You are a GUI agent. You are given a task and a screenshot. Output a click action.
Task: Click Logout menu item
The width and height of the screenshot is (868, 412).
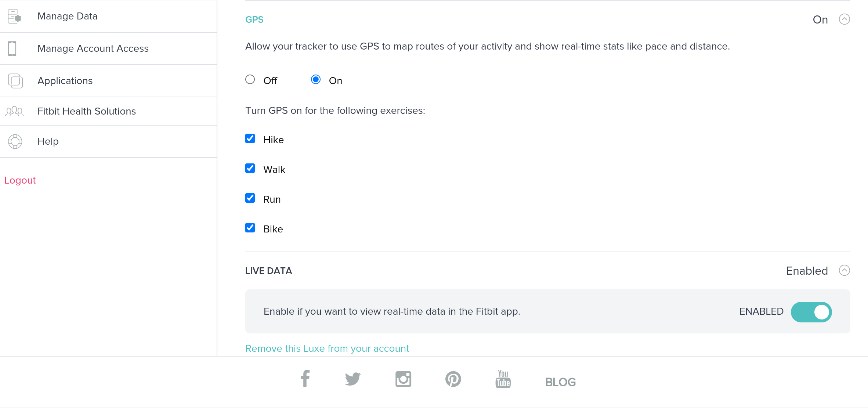(20, 180)
